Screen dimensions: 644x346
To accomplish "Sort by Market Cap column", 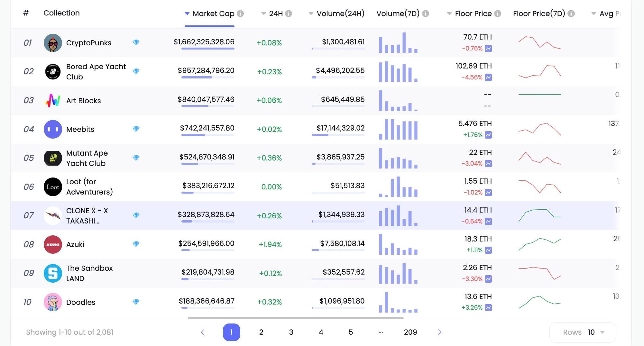I will tap(213, 14).
